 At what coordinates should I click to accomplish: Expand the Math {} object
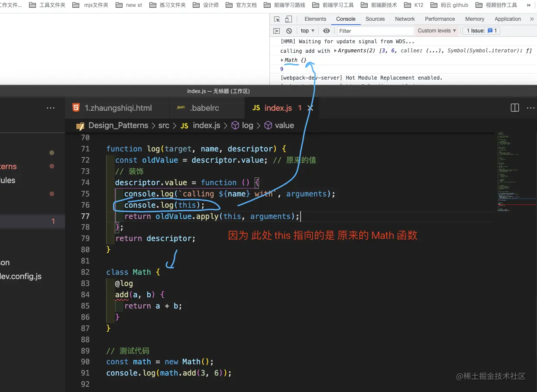tap(282, 60)
